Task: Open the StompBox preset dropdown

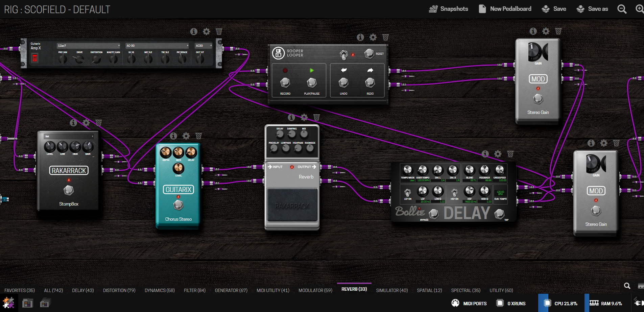Action: click(69, 136)
